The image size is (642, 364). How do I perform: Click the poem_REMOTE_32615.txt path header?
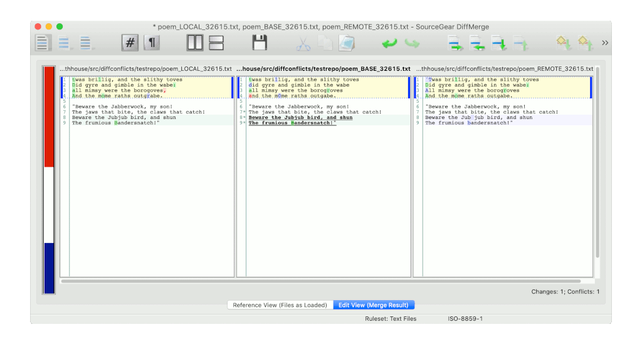pos(505,69)
